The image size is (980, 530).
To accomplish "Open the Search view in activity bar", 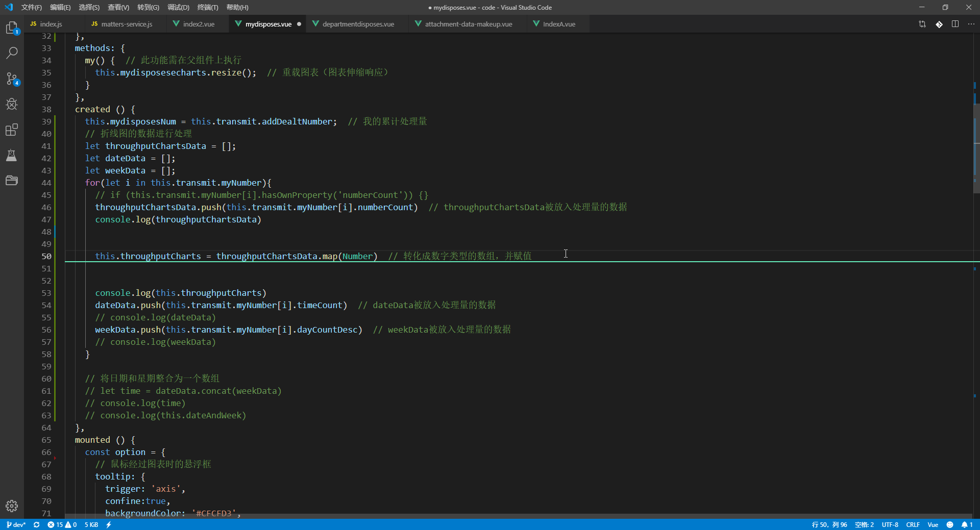I will tap(12, 53).
